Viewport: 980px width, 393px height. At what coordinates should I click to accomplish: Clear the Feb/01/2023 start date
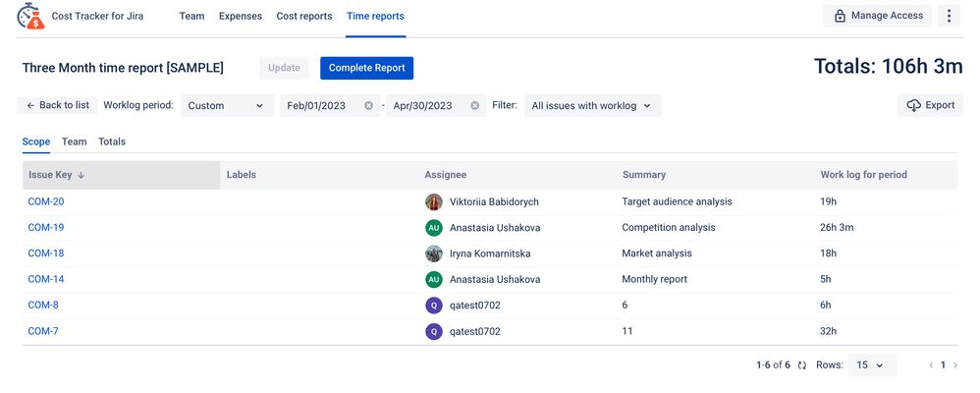point(369,106)
